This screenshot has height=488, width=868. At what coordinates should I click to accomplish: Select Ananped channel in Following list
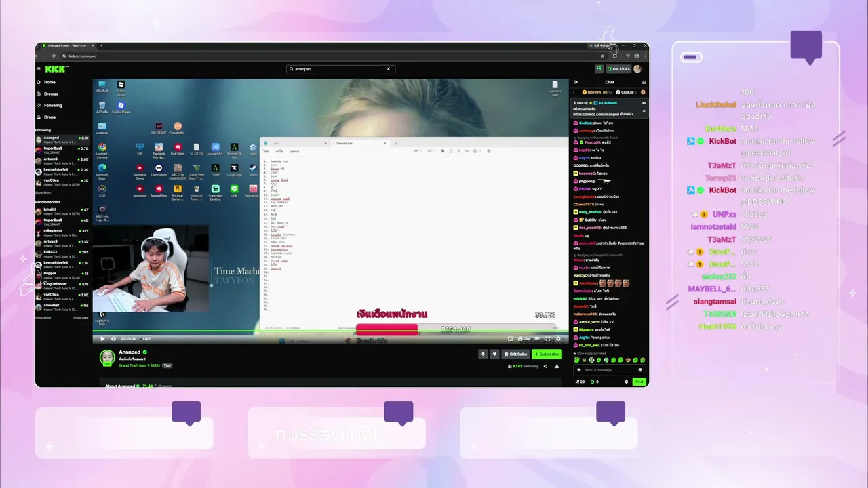pyautogui.click(x=63, y=139)
